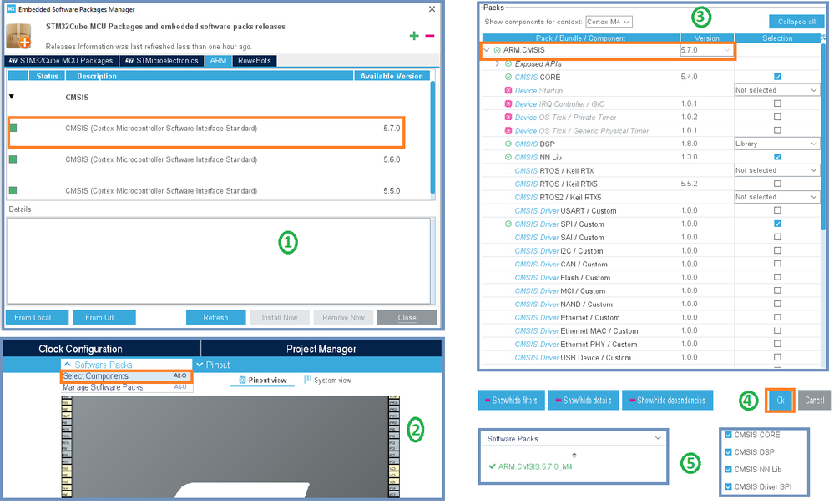Click green check icon beside CMSIS DSP
Viewport: 834px width, 504px height.
(508, 144)
